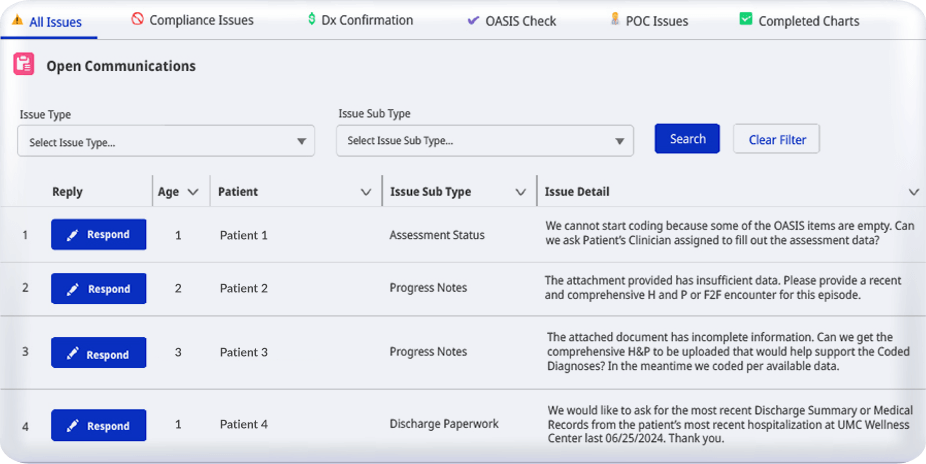Click the green checkbox icon for Completed Charts

(x=745, y=19)
